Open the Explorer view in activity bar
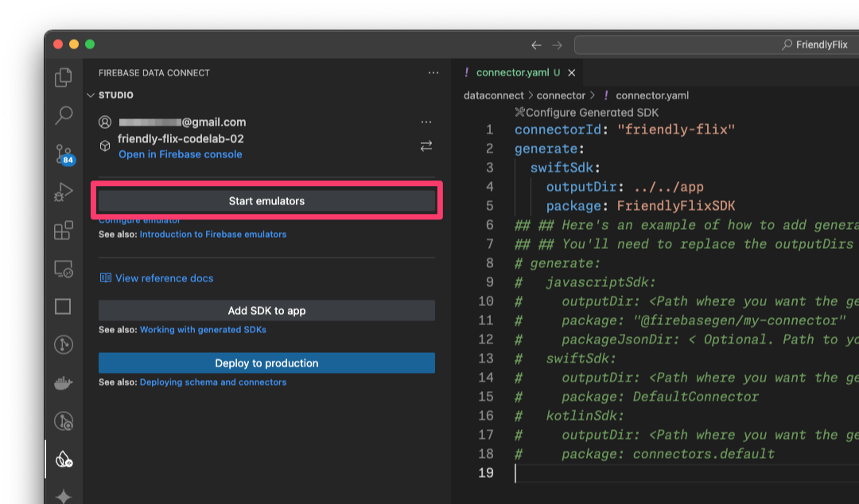Viewport: 859px width, 504px height. point(63,77)
